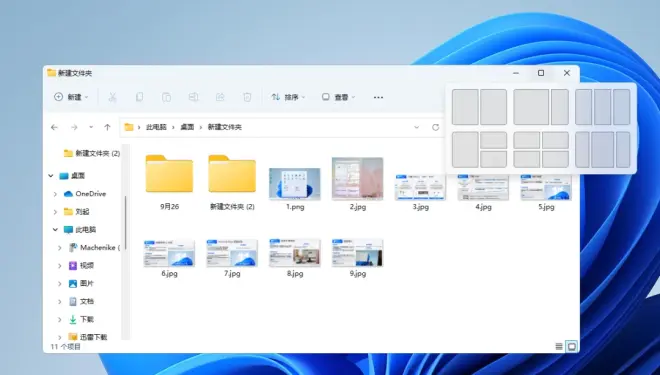Click the Rename icon in toolbar
660x375 pixels.
point(193,97)
